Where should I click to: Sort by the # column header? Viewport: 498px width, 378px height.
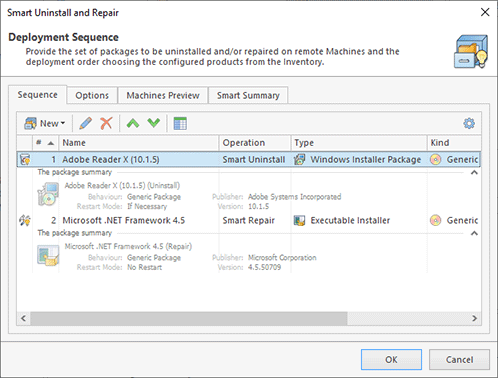click(45, 143)
